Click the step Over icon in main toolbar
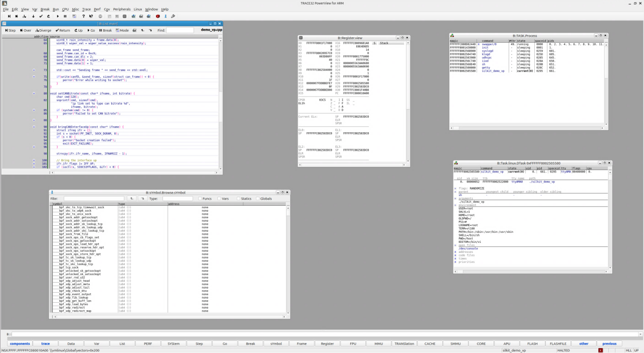644x353 pixels. [x=17, y=16]
